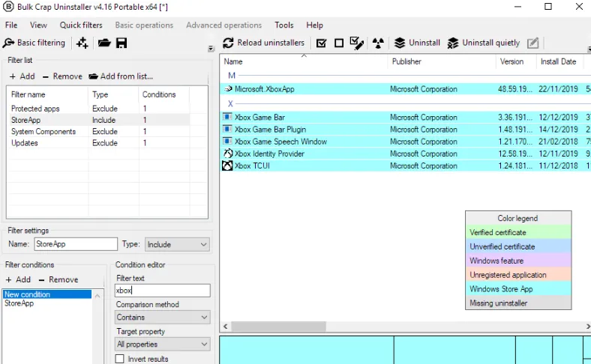Click the toolbar overflow arrow beside save icon

(x=211, y=49)
